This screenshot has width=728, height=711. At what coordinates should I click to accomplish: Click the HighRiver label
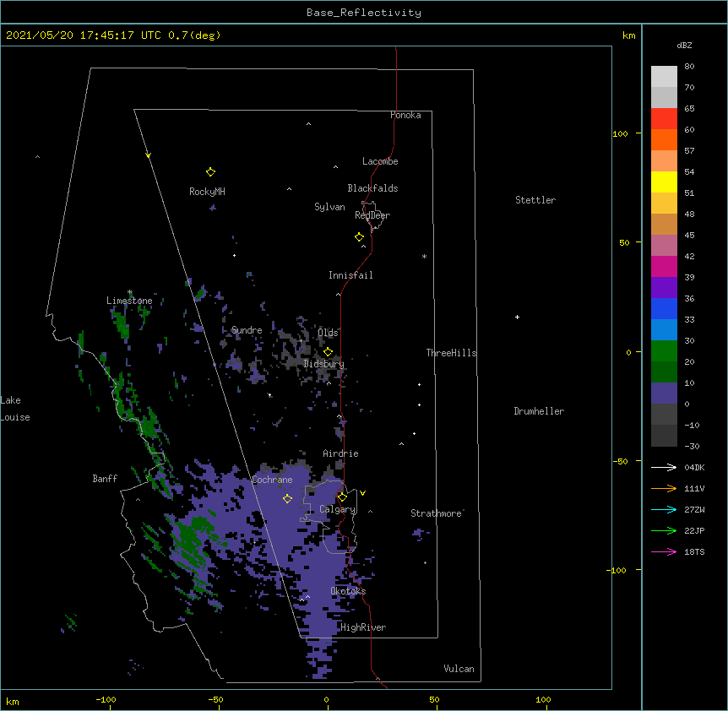pos(363,627)
